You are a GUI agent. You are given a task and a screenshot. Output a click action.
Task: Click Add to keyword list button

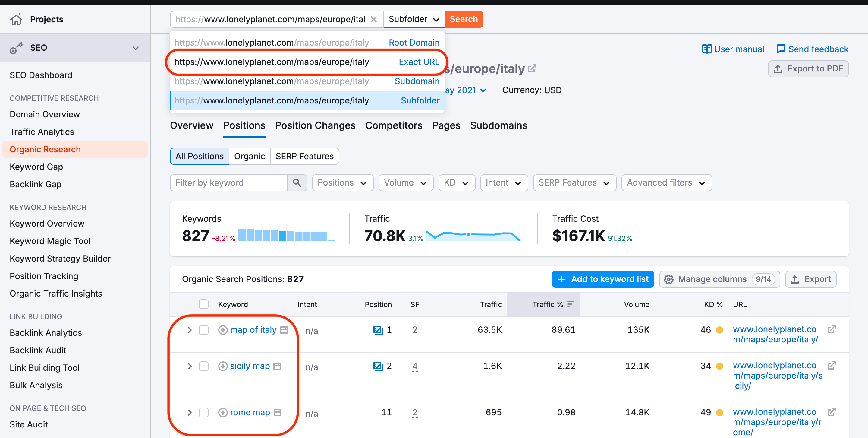pos(602,279)
